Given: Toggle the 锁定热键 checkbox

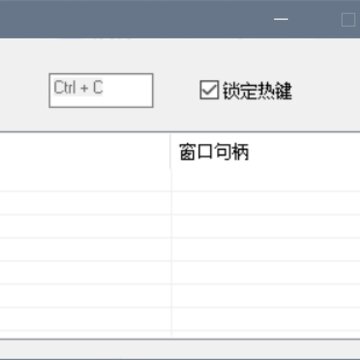Looking at the screenshot, I should [209, 90].
